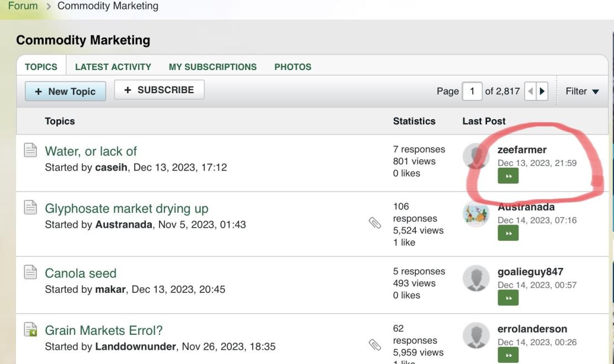Go to next page arrow
Image resolution: width=614 pixels, height=364 pixels.
pyautogui.click(x=542, y=91)
